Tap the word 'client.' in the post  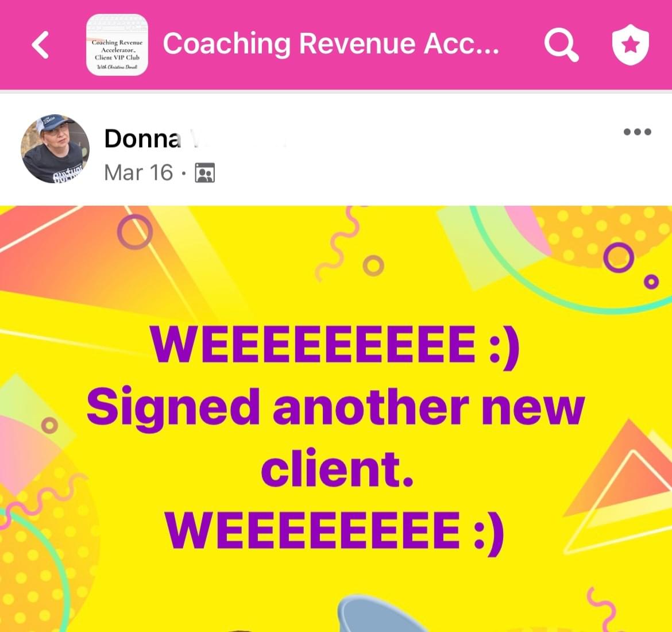pos(337,468)
